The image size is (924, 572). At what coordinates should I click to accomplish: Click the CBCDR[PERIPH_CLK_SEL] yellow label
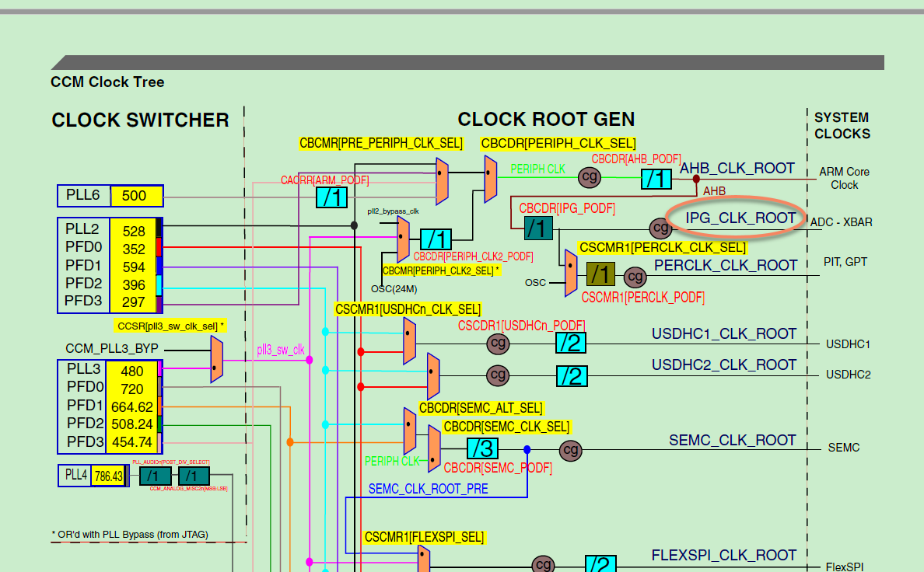click(558, 144)
